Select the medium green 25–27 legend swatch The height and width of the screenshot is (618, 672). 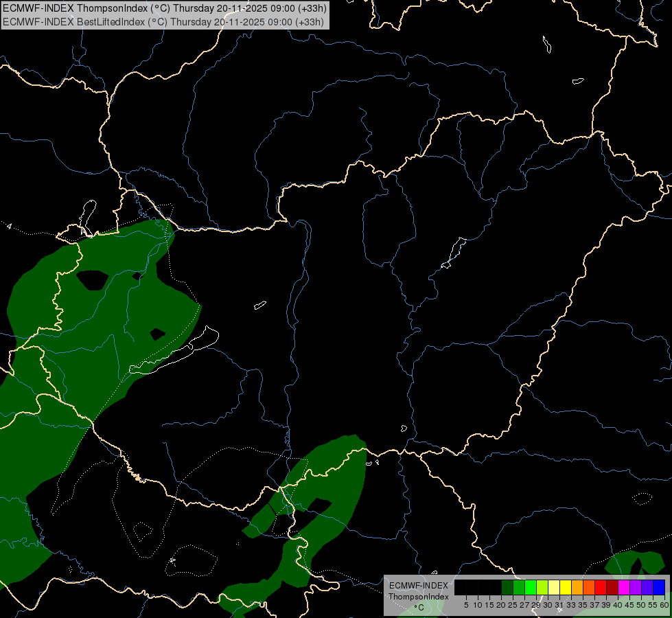pos(519,587)
